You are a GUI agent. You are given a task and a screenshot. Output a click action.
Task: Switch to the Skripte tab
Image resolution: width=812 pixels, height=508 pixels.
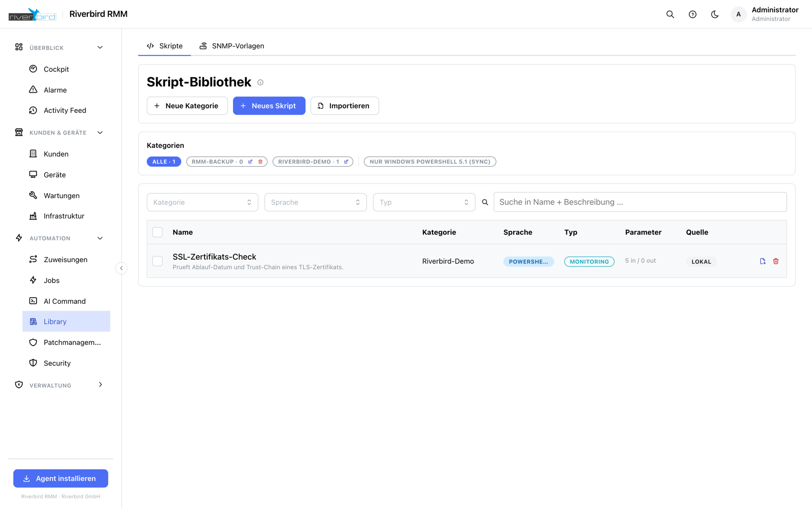(164, 46)
